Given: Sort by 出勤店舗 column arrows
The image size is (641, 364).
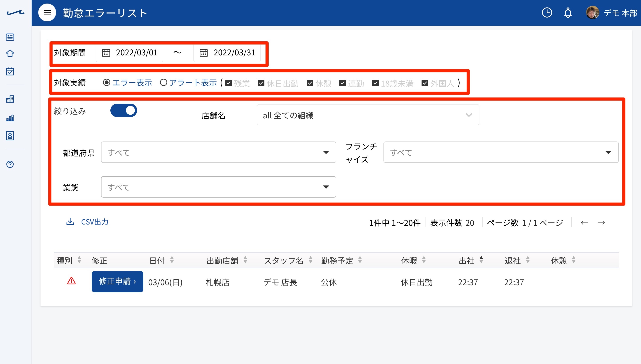Looking at the screenshot, I should coord(245,260).
